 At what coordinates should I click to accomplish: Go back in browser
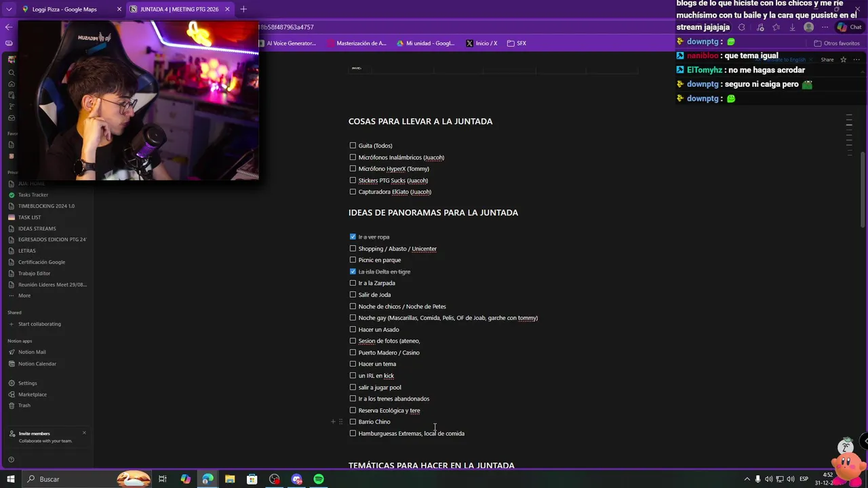click(8, 27)
